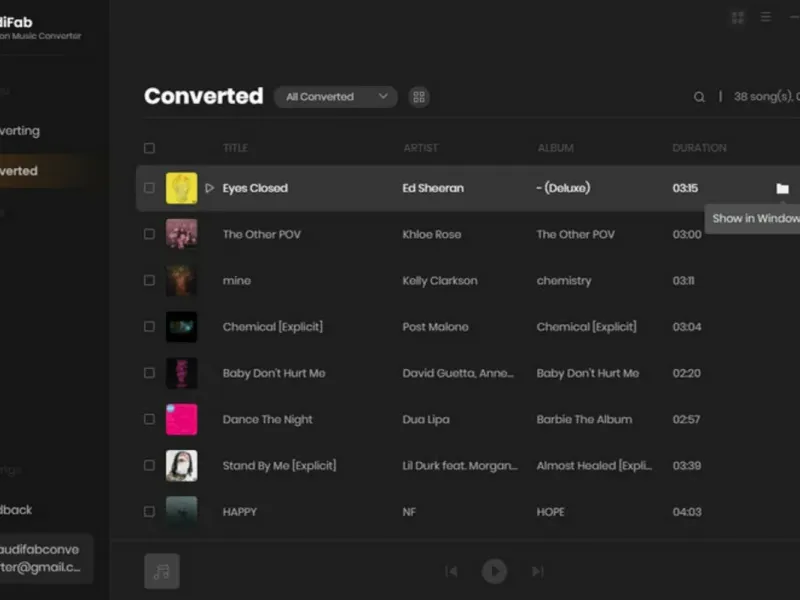Click the 03:39 duration for Stand By Me
Image resolution: width=800 pixels, height=600 pixels.
[x=687, y=465]
